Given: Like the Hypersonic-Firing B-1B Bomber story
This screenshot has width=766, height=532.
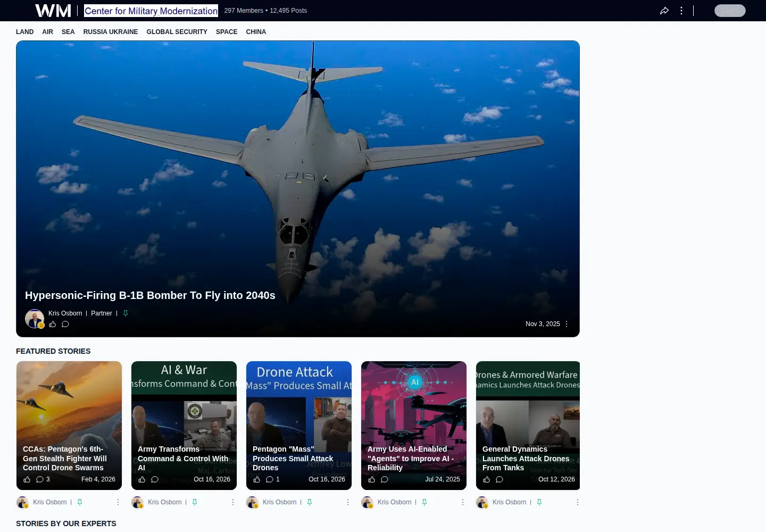Looking at the screenshot, I should (x=53, y=324).
